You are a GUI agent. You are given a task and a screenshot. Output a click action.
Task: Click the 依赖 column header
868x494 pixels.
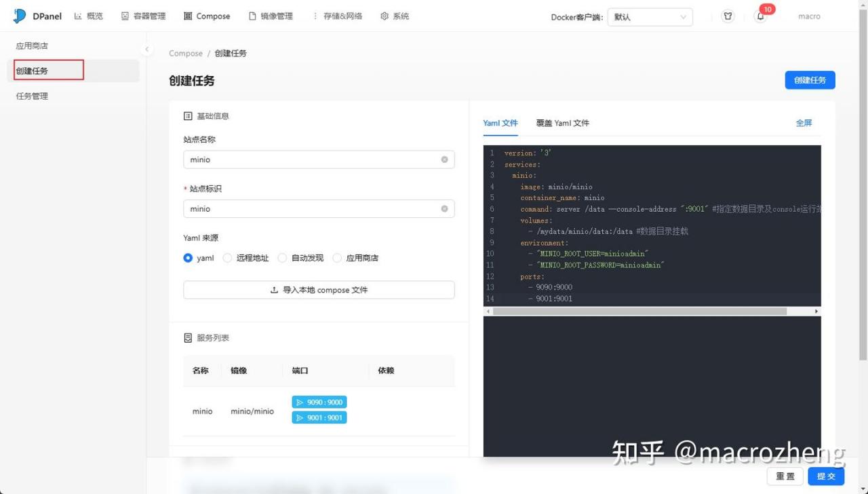pos(386,370)
